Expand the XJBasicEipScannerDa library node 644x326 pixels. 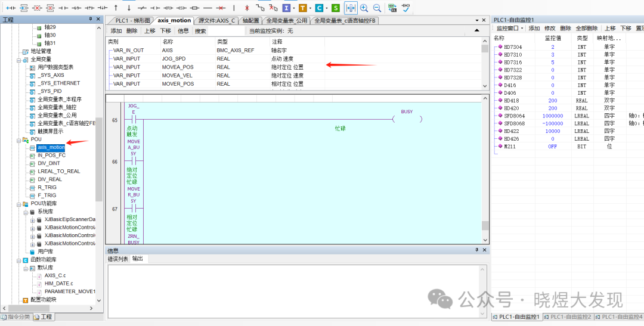click(x=32, y=220)
